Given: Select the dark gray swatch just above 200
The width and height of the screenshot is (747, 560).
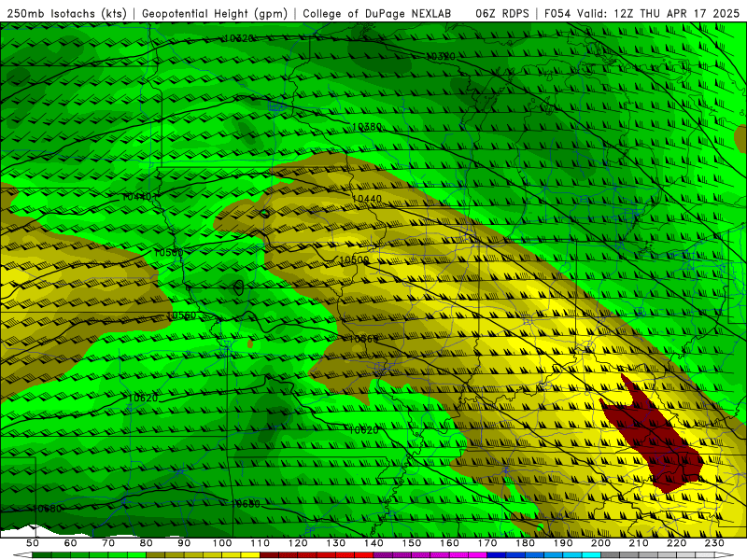Looking at the screenshot, I should [x=611, y=555].
